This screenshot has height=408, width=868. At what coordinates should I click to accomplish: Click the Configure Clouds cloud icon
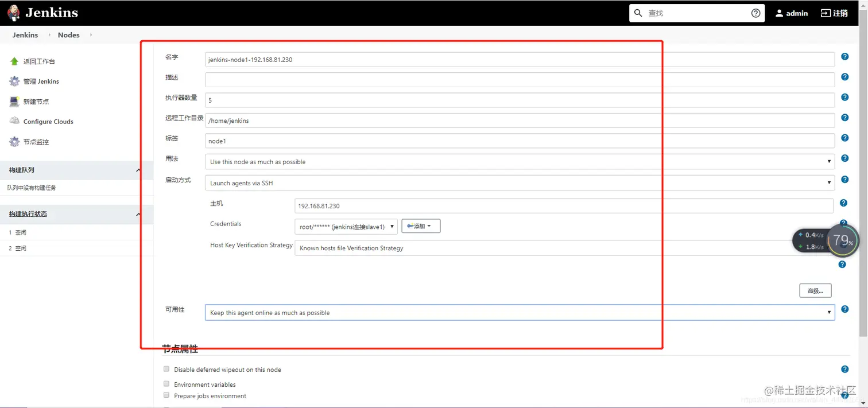[14, 121]
